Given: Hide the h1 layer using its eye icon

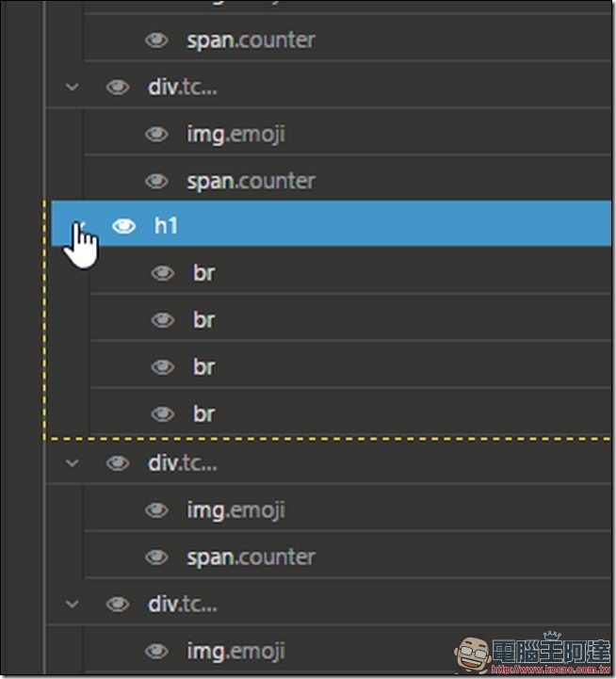Looking at the screenshot, I should (124, 226).
